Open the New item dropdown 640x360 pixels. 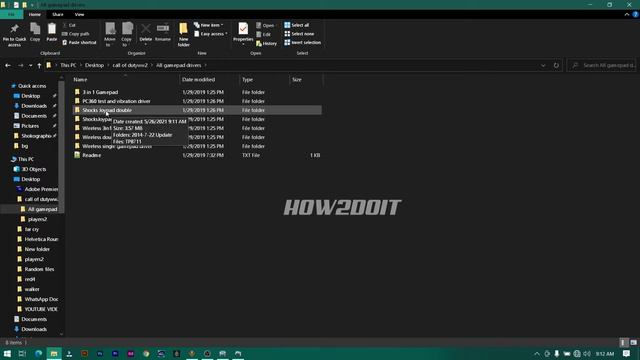209,25
